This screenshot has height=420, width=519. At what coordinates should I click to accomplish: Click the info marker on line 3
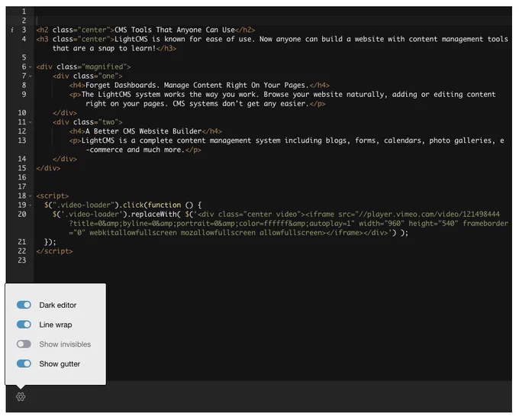click(x=12, y=30)
